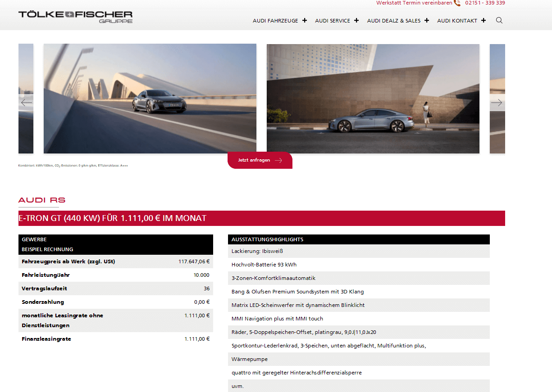Click the consumption and CO2 emissions note
The width and height of the screenshot is (552, 392).
73,165
